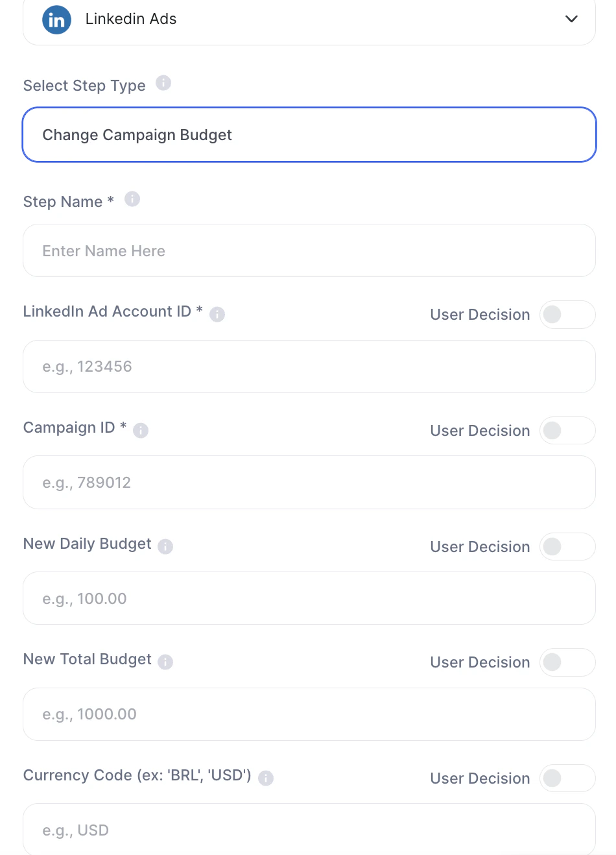616x855 pixels.
Task: Click info icon next to Currency Code
Action: click(266, 778)
